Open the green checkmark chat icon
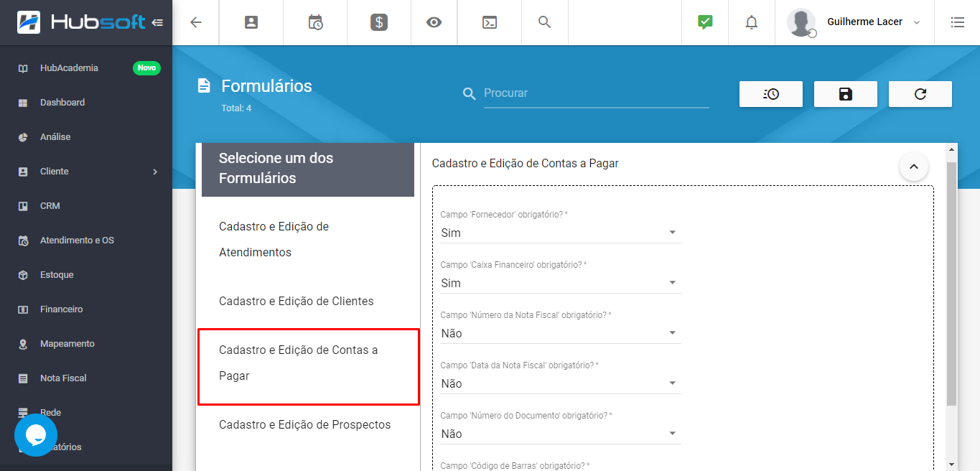This screenshot has height=471, width=980. (x=705, y=22)
